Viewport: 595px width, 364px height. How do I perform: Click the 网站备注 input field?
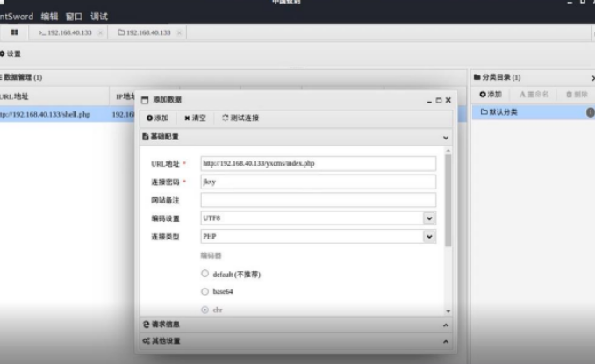[x=318, y=200]
